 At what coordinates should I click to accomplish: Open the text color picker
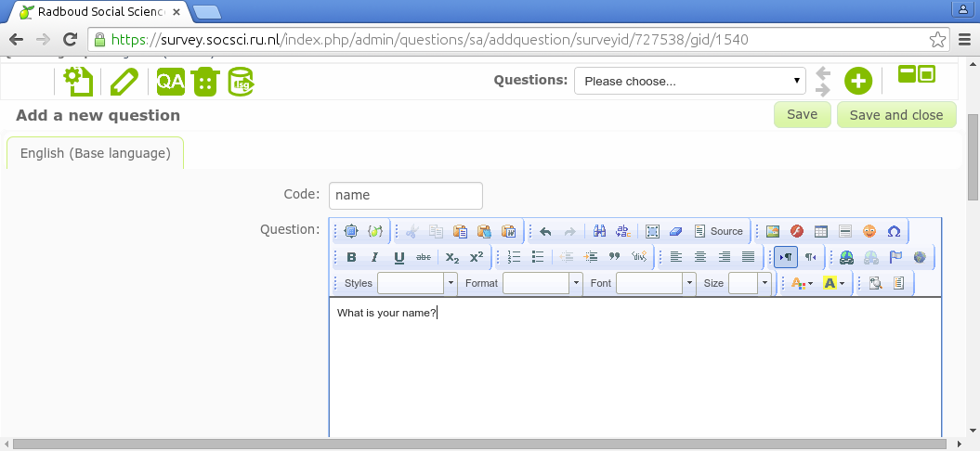point(800,283)
